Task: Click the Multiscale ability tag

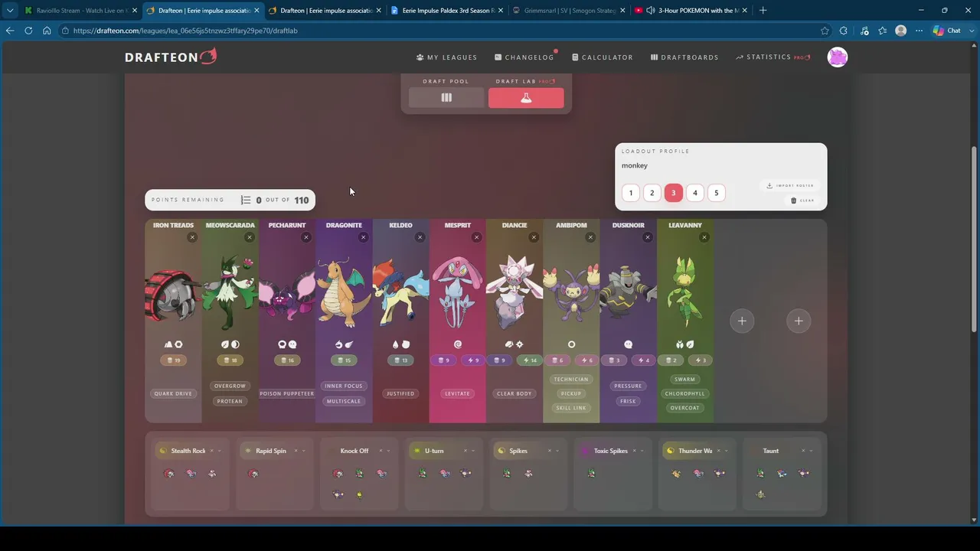Action: coord(344,401)
